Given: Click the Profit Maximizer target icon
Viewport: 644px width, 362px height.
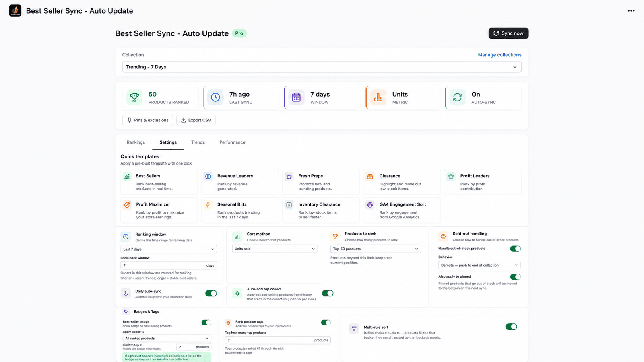Looking at the screenshot, I should (127, 205).
